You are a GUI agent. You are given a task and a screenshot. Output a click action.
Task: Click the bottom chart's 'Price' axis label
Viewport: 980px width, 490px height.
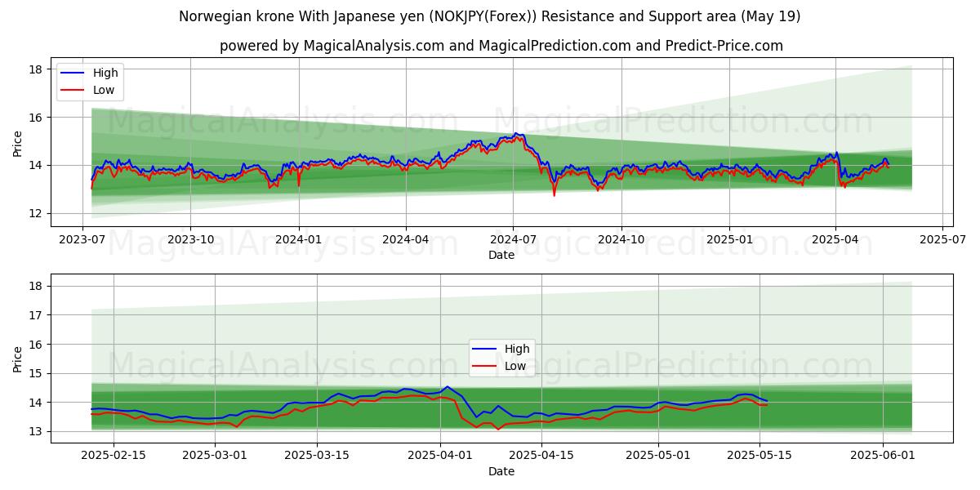coord(18,359)
